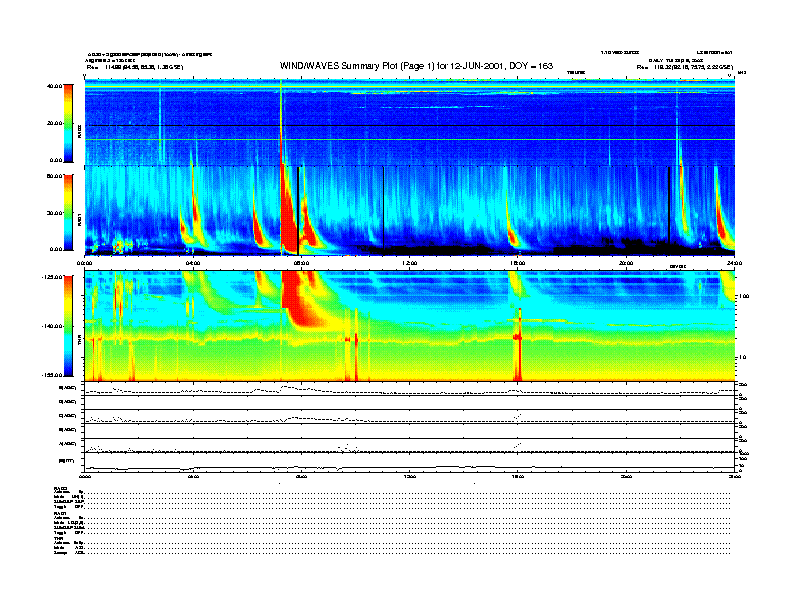
Task: Click the RAD1 panel color scale bar
Action: [x=68, y=213]
